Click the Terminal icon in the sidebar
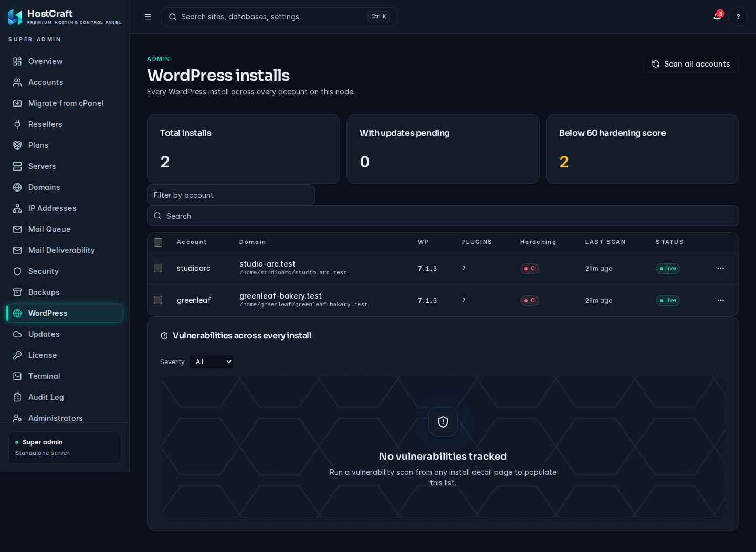Viewport: 756px width, 552px height. coord(17,376)
